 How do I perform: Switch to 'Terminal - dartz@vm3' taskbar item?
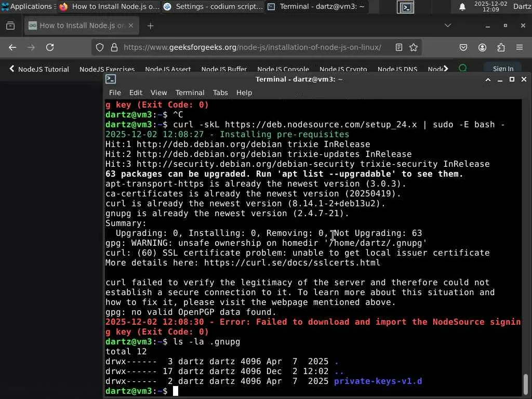pyautogui.click(x=316, y=6)
